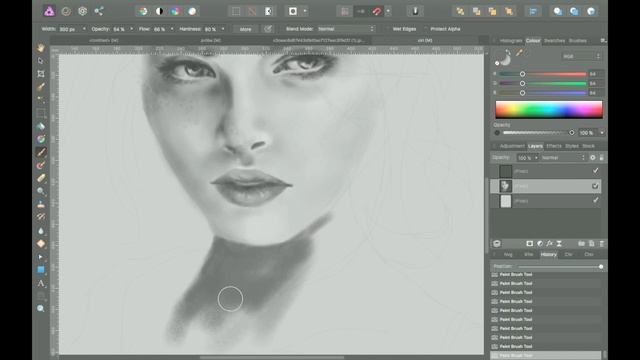Image resolution: width=640 pixels, height=360 pixels.
Task: Open the Colour panel options menu
Action: [603, 41]
